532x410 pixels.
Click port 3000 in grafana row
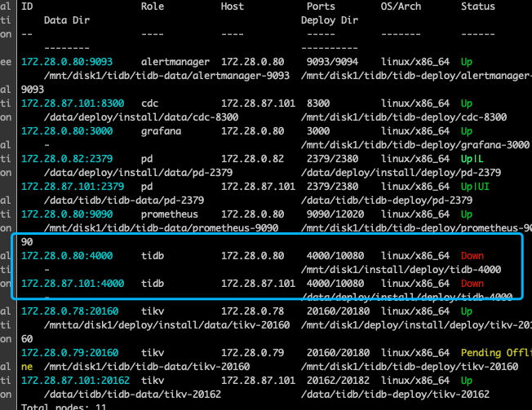(318, 131)
